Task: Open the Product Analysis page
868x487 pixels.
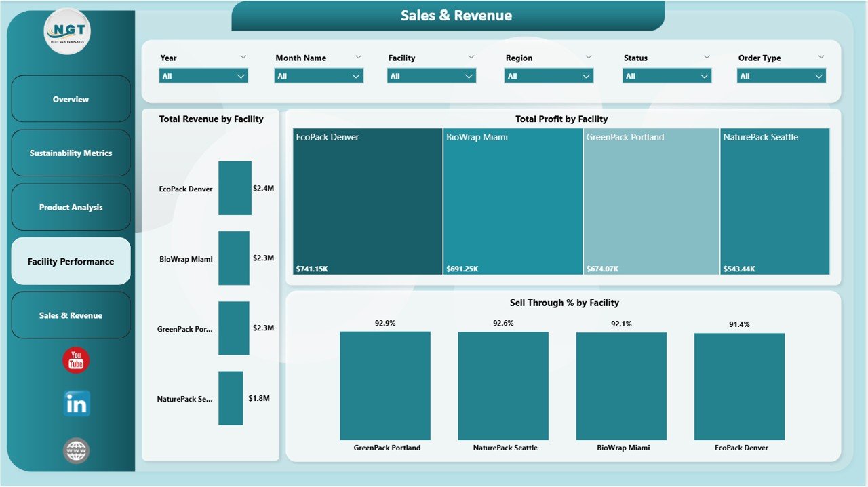Action: [71, 208]
